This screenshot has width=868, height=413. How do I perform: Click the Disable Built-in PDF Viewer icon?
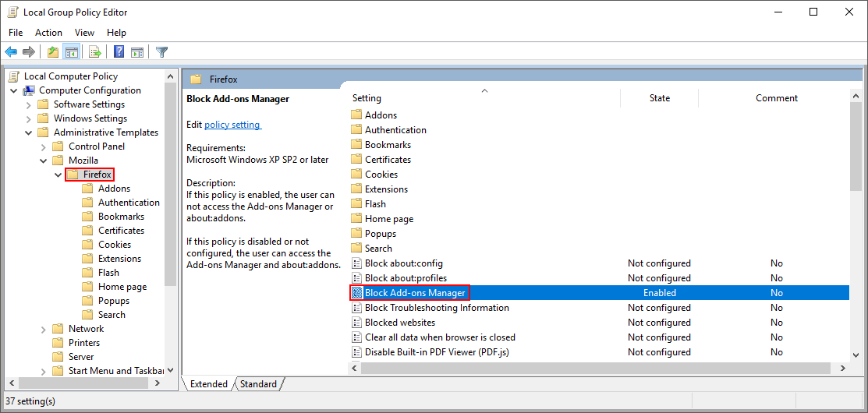pos(357,352)
